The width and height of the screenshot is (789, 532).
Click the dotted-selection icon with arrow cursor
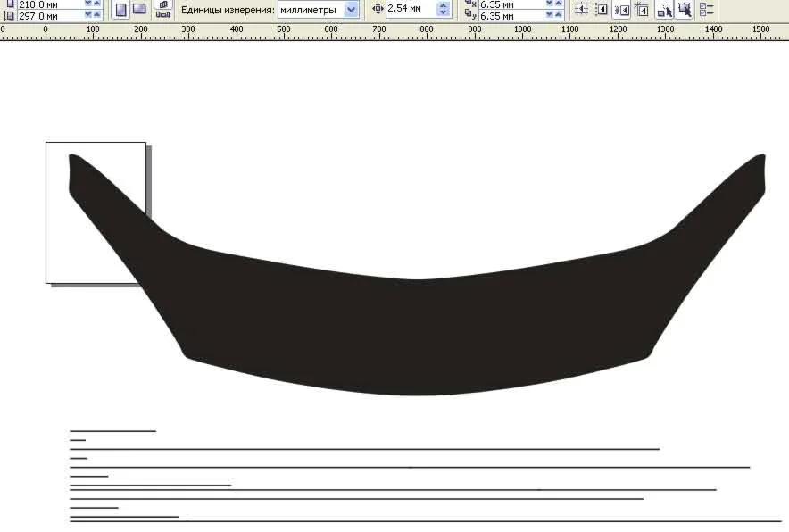pos(664,10)
